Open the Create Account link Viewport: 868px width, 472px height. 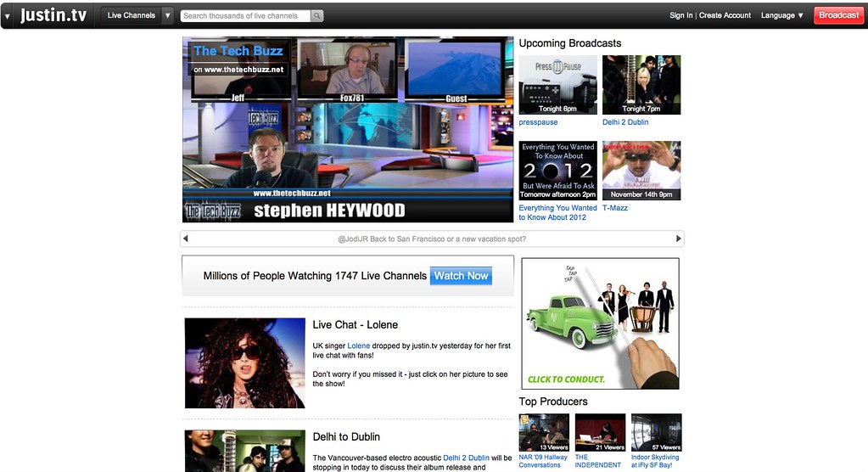[x=725, y=15]
